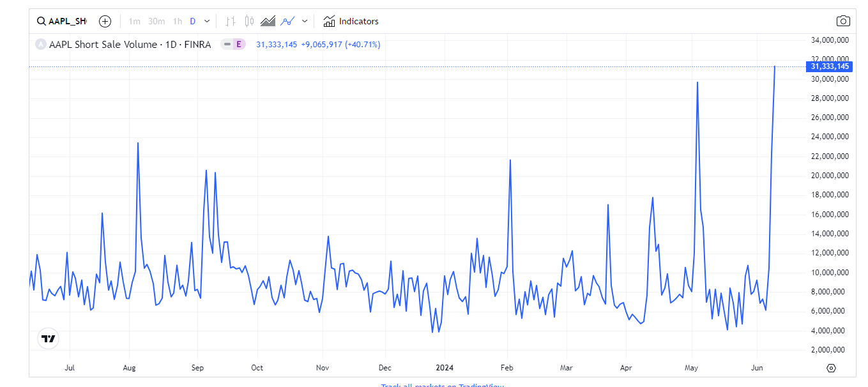Click the compare or add symbol plus icon

pyautogui.click(x=105, y=21)
